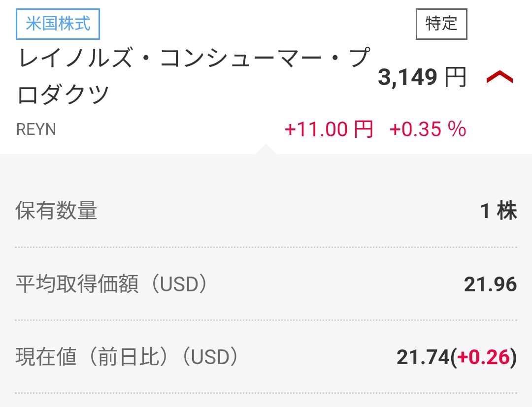Open レイノルズ・コンシューマー・プロダクツ stock name
The height and width of the screenshot is (407, 532).
point(192,76)
